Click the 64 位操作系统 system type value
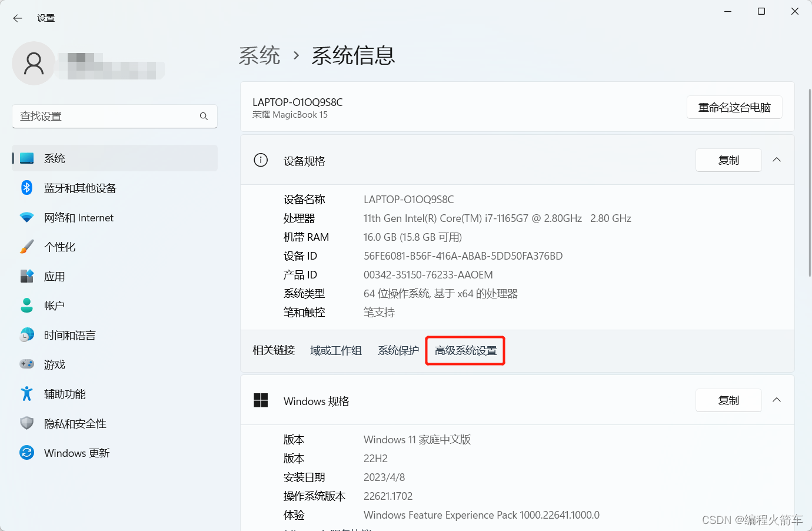812x531 pixels. (441, 294)
